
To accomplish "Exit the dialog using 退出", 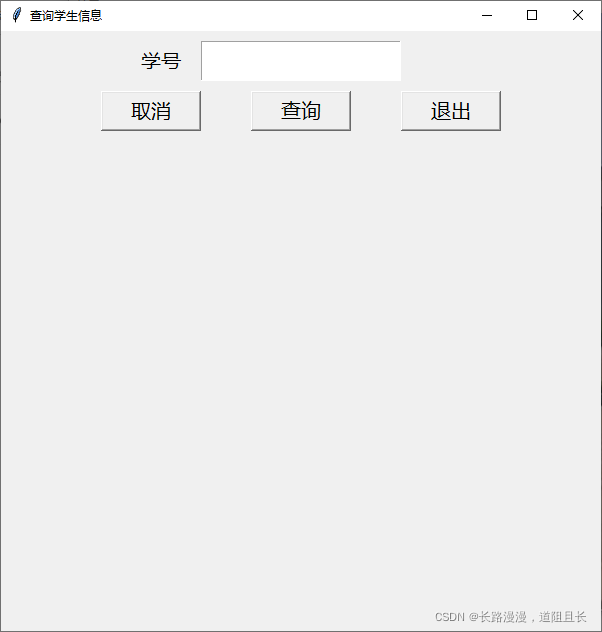I will coord(450,111).
